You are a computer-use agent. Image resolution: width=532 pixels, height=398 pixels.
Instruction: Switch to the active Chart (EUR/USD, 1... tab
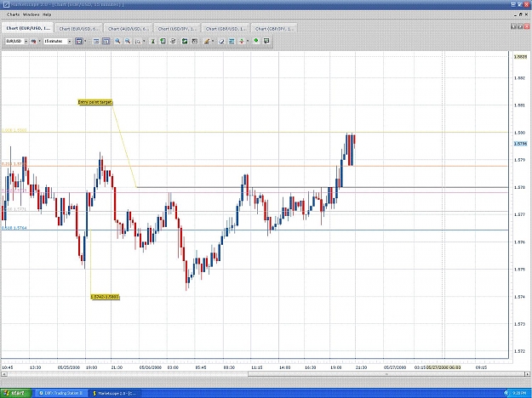[x=28, y=28]
